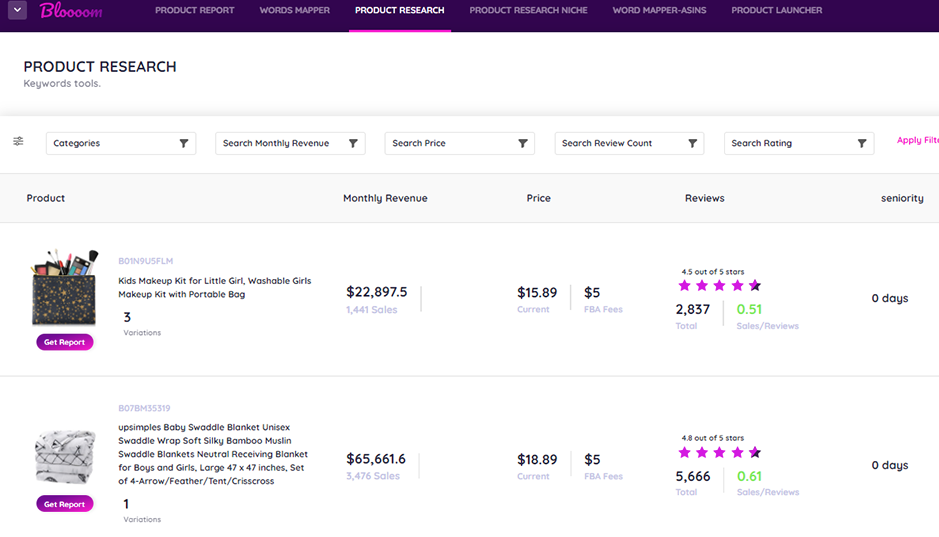Open the Search Monthly Revenue dropdown
This screenshot has height=537, width=939.
point(280,143)
